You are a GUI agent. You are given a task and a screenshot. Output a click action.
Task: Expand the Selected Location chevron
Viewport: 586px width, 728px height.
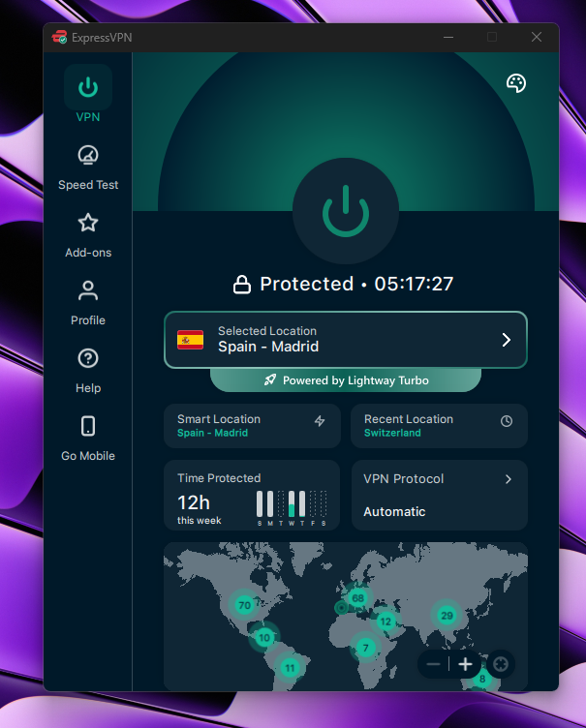507,340
